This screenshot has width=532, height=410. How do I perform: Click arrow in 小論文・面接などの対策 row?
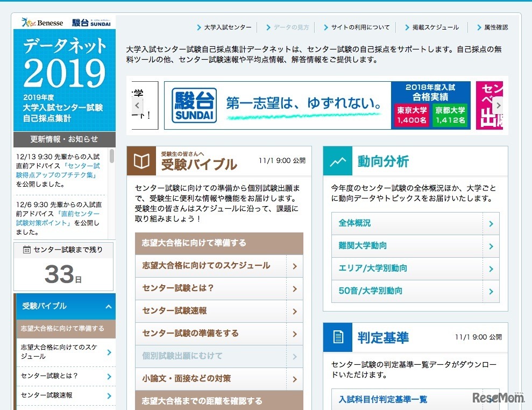(294, 379)
